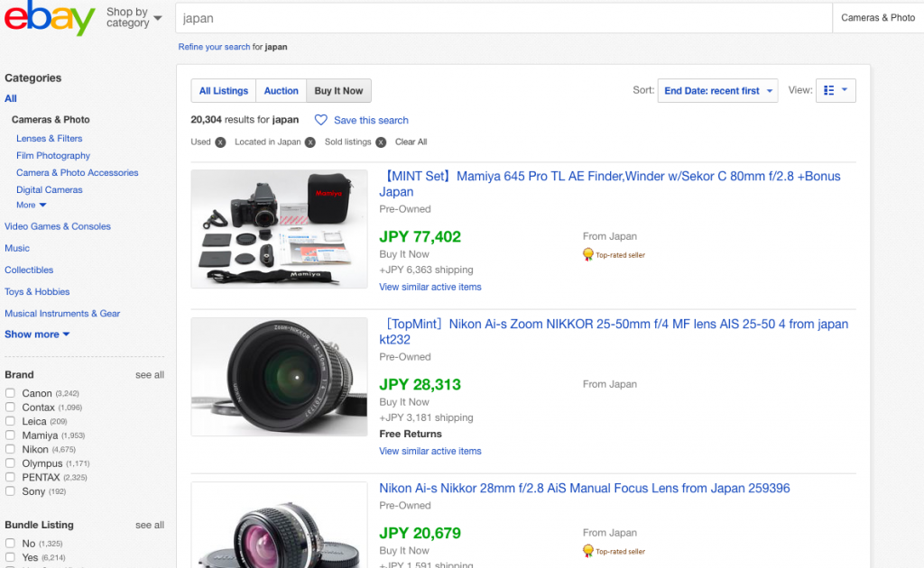This screenshot has width=924, height=568.
Task: Click the search field containing japan
Action: pyautogui.click(x=504, y=18)
